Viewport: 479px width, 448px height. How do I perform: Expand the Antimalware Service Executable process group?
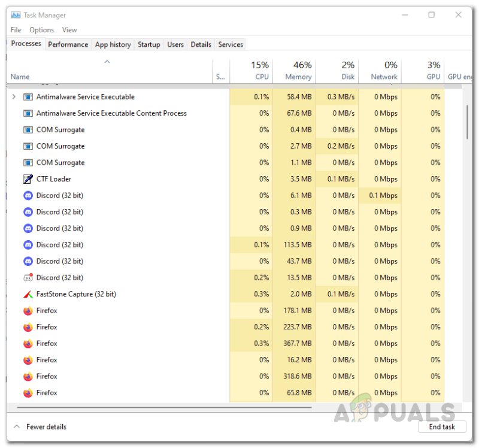[14, 97]
